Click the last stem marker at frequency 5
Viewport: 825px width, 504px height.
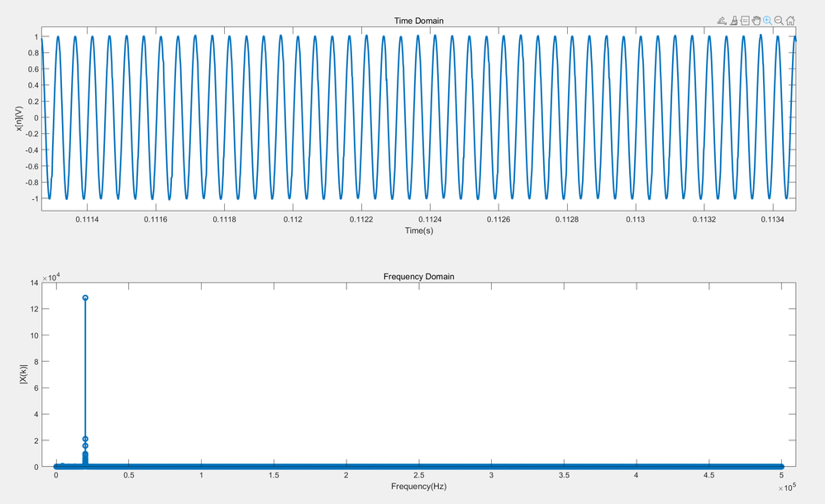(782, 467)
